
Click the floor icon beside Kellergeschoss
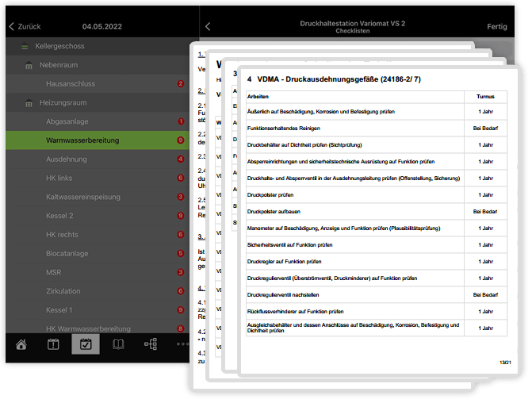25,47
